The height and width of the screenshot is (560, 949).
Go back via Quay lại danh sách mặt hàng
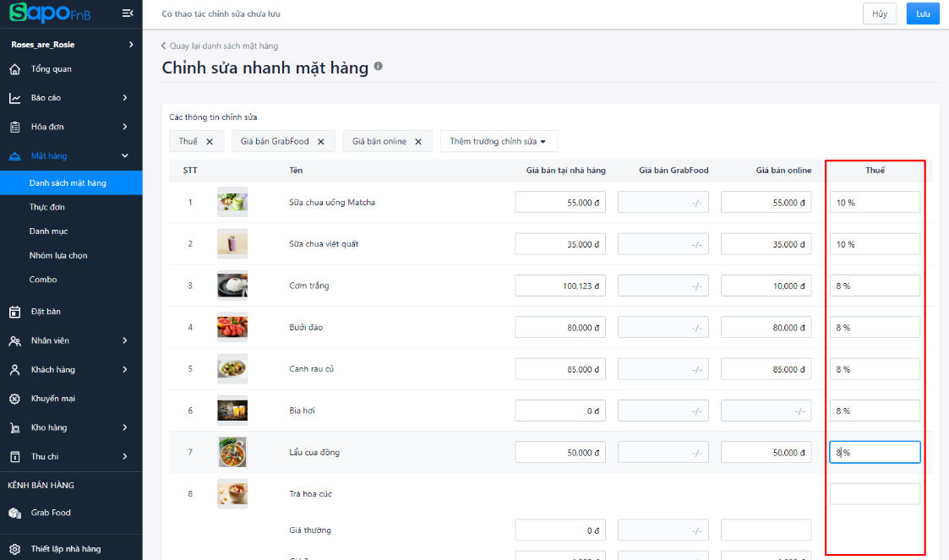coord(220,46)
